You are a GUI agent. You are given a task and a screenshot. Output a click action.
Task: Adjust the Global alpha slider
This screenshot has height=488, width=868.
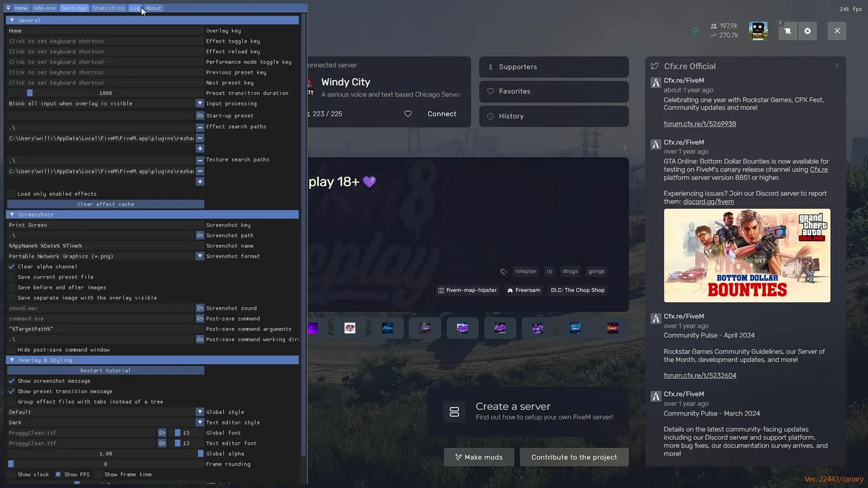(106, 453)
